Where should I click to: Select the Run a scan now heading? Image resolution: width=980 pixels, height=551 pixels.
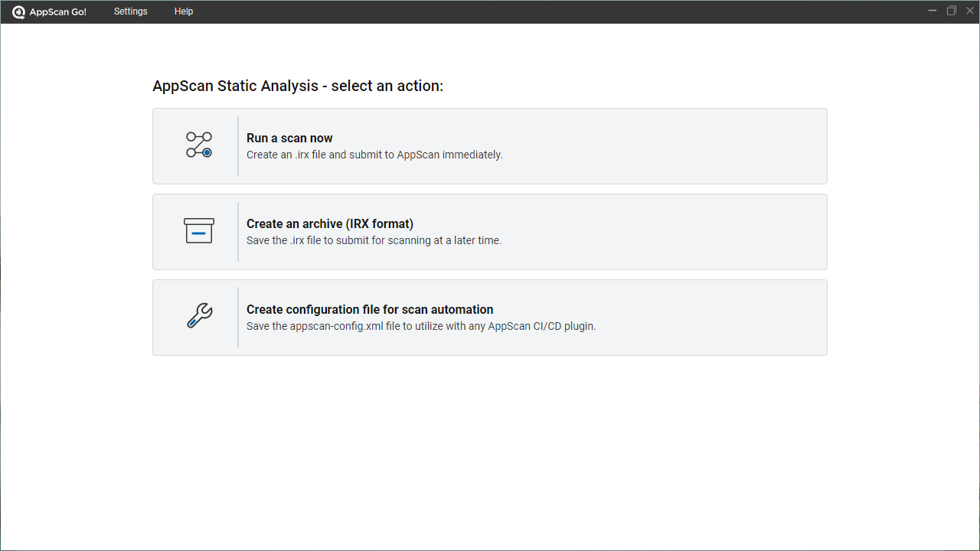tap(289, 139)
